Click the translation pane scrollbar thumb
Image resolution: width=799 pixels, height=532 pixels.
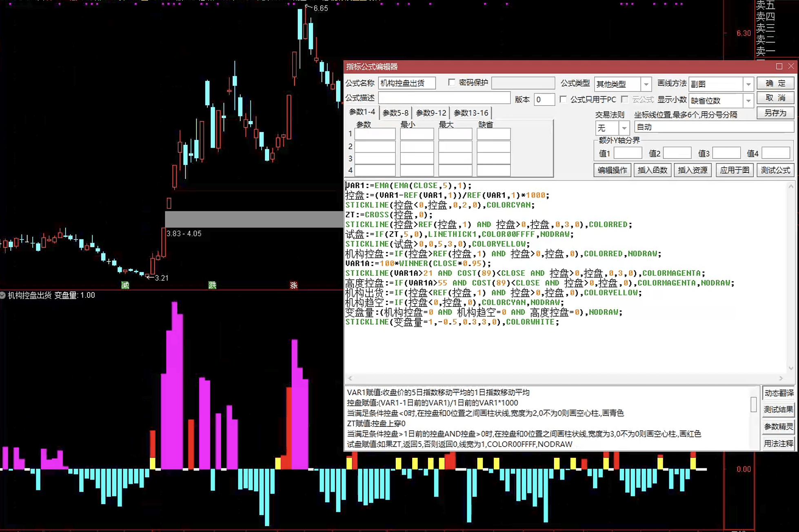pos(754,405)
